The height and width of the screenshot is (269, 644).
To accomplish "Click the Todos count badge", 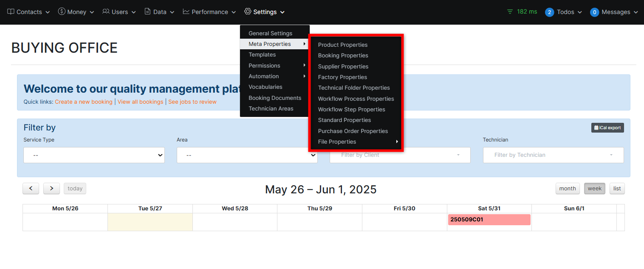I will pos(549,12).
